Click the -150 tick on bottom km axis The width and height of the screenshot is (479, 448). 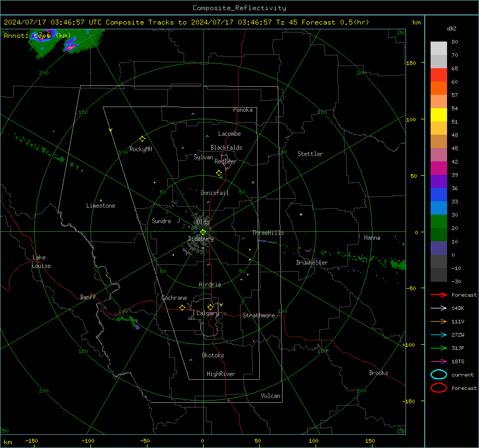coord(31,441)
